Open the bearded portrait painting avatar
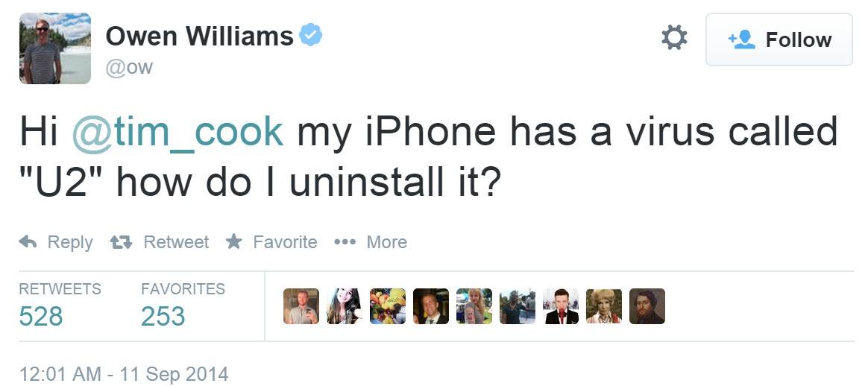 tap(647, 306)
